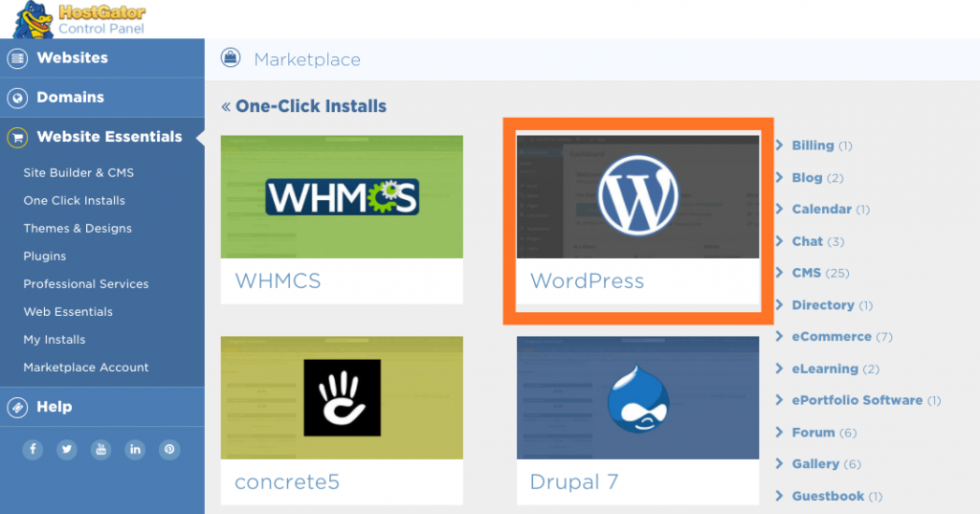Image resolution: width=980 pixels, height=514 pixels.
Task: Click the Domains globe icon
Action: (x=17, y=99)
